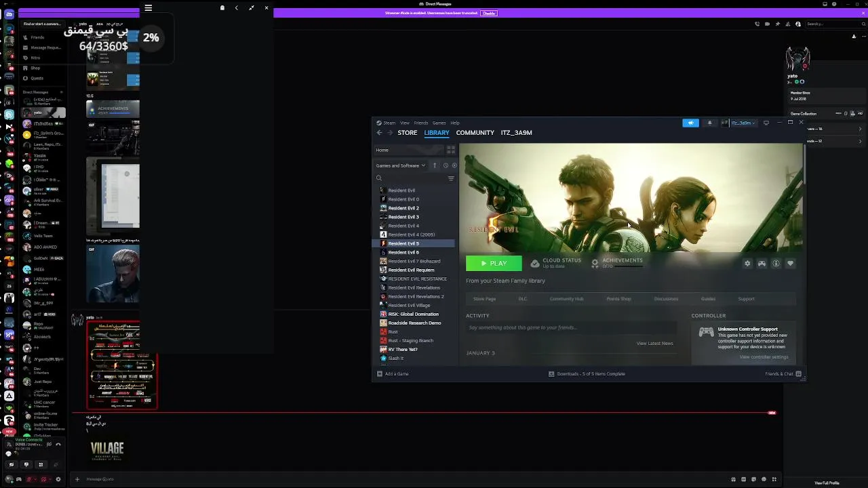Open Friends & Chat
The height and width of the screenshot is (488, 868).
click(783, 374)
